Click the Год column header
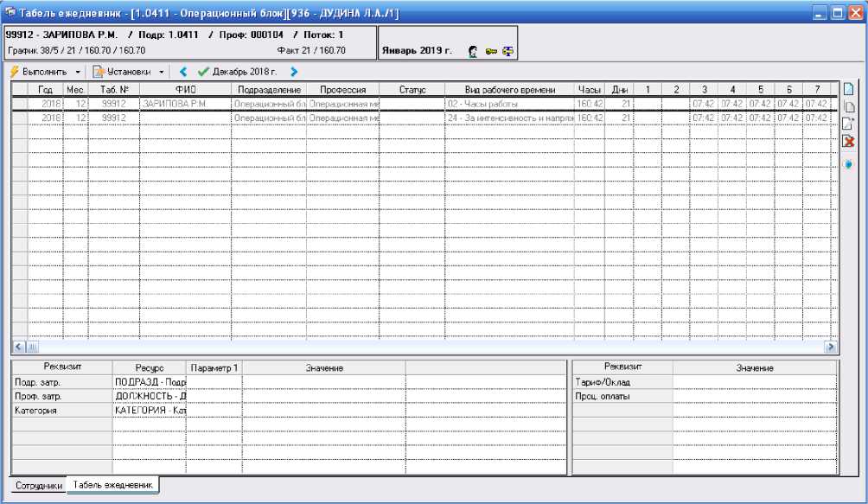 46,90
